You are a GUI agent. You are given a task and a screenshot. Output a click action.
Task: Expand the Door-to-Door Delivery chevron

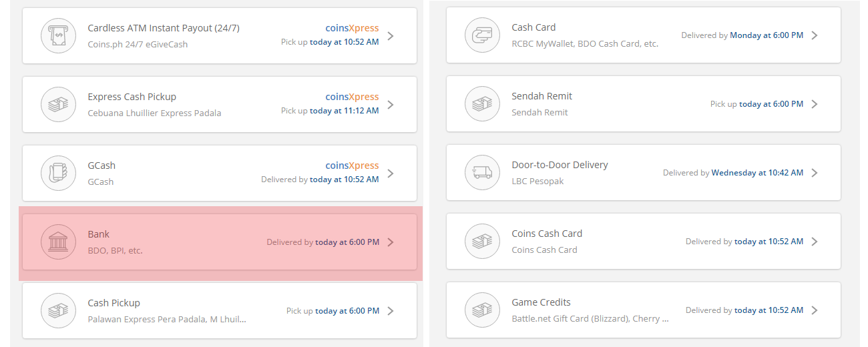pyautogui.click(x=814, y=173)
